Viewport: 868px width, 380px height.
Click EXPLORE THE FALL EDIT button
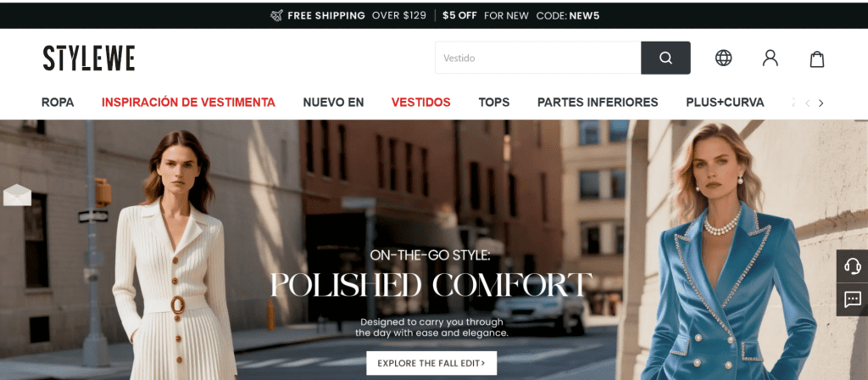click(431, 363)
